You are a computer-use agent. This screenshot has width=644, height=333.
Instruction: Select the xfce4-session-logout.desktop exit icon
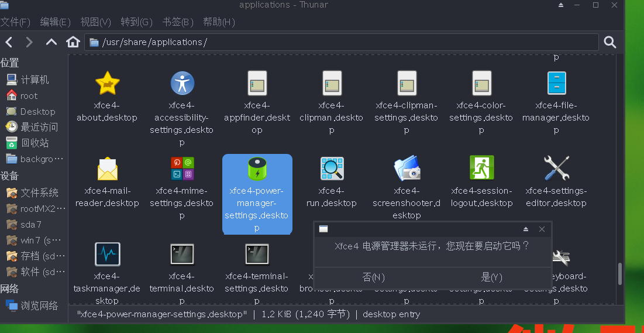click(x=481, y=168)
